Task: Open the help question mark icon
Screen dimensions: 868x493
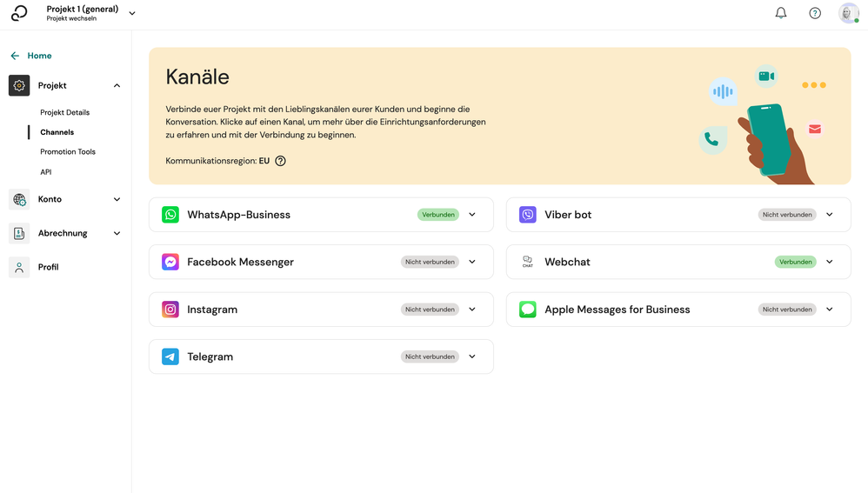Action: point(815,13)
